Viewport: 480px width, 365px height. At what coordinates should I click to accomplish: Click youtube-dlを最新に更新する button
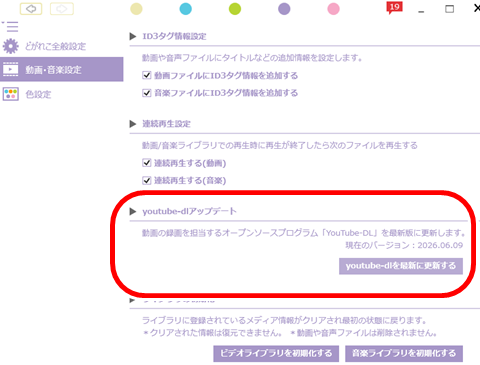point(401,266)
